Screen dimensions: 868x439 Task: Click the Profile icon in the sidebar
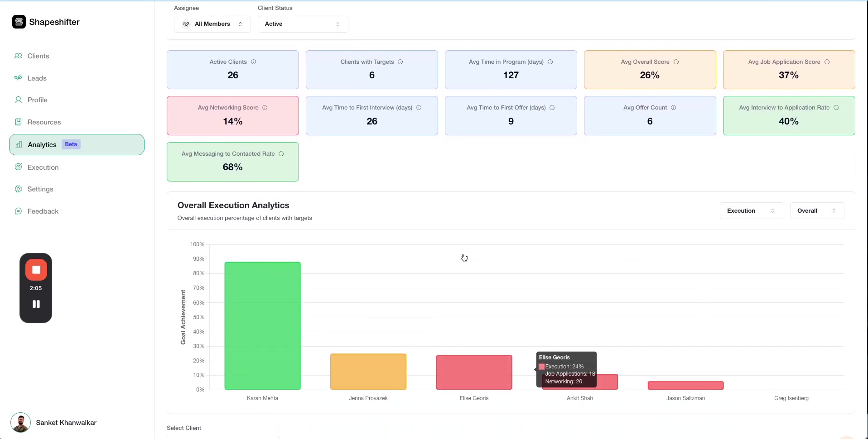(x=19, y=100)
